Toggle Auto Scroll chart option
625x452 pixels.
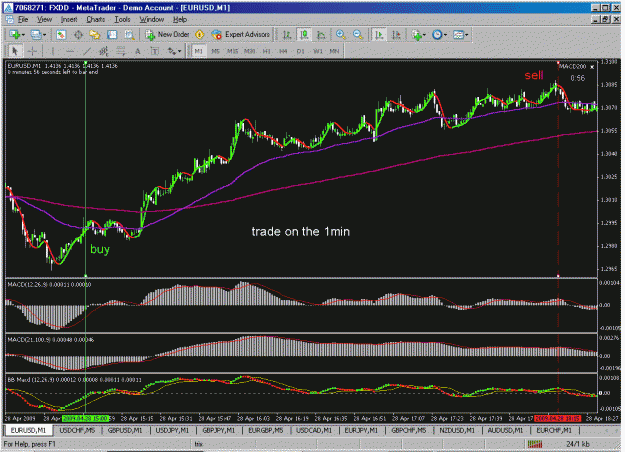[x=379, y=35]
